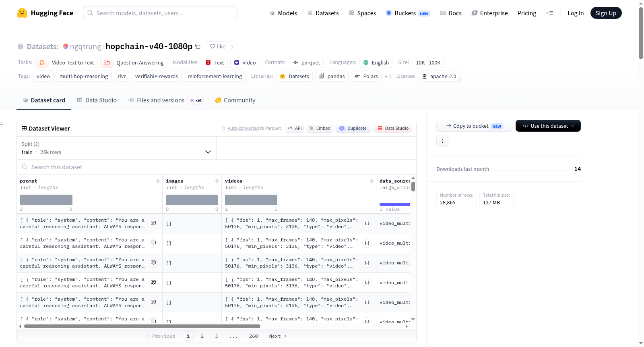Expand JSON of third videos row
This screenshot has width=644, height=347.
point(367,263)
